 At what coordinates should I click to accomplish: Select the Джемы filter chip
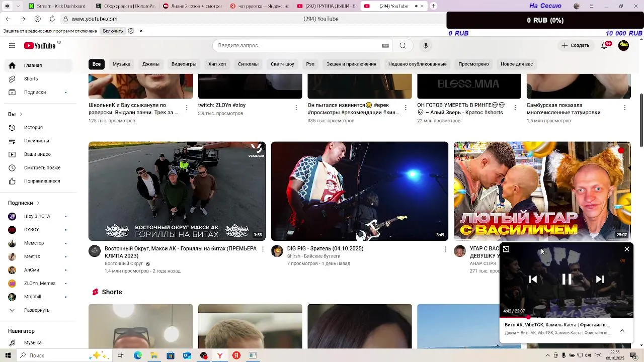coord(150,64)
